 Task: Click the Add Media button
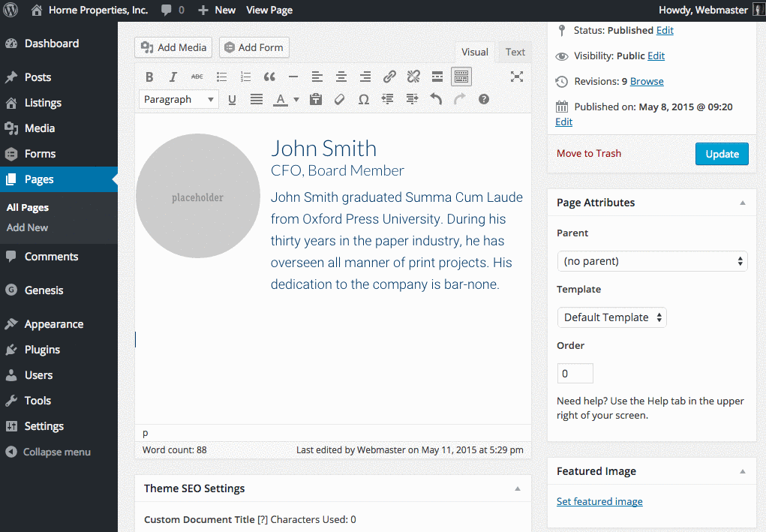pyautogui.click(x=173, y=47)
